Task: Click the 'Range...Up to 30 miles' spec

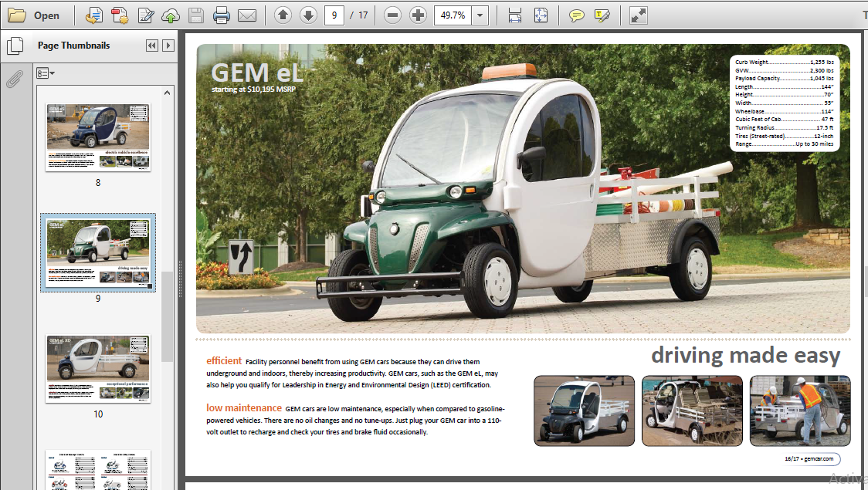Action: 784,144
